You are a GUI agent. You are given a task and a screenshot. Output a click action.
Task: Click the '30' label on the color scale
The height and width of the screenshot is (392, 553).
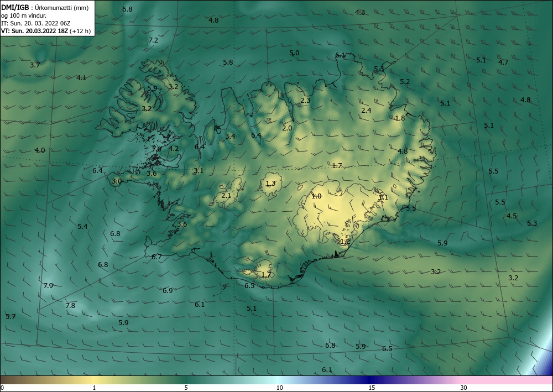[x=463, y=388]
